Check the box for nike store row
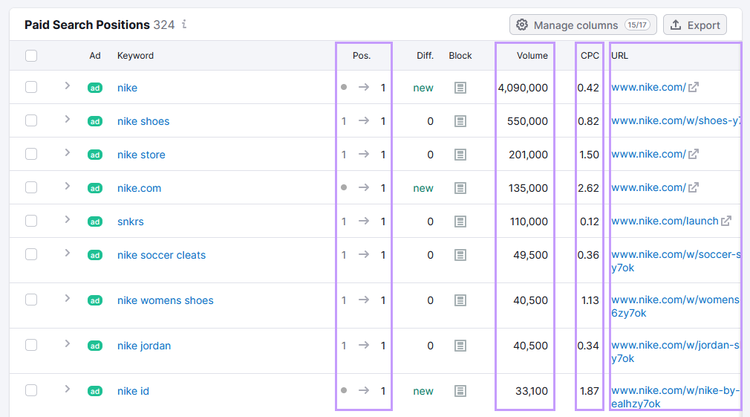This screenshot has width=750, height=417. click(x=31, y=154)
